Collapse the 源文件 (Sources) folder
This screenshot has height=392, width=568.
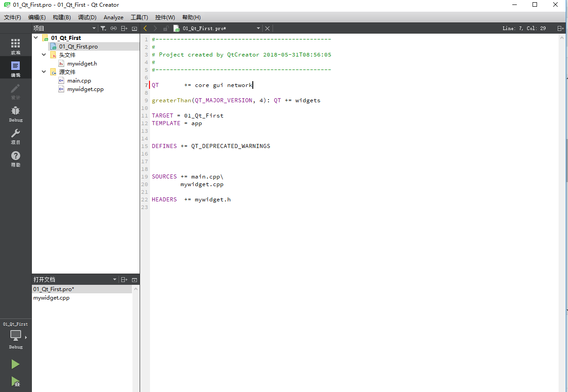44,72
